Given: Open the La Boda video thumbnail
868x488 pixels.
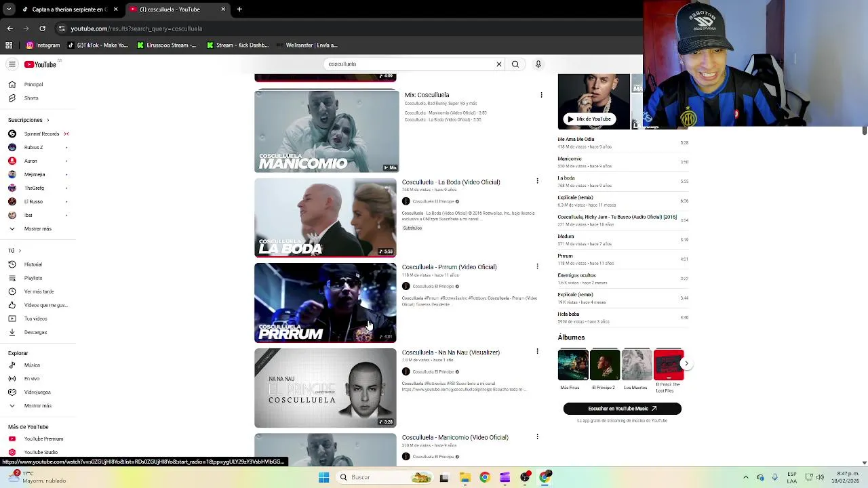Looking at the screenshot, I should coord(325,218).
